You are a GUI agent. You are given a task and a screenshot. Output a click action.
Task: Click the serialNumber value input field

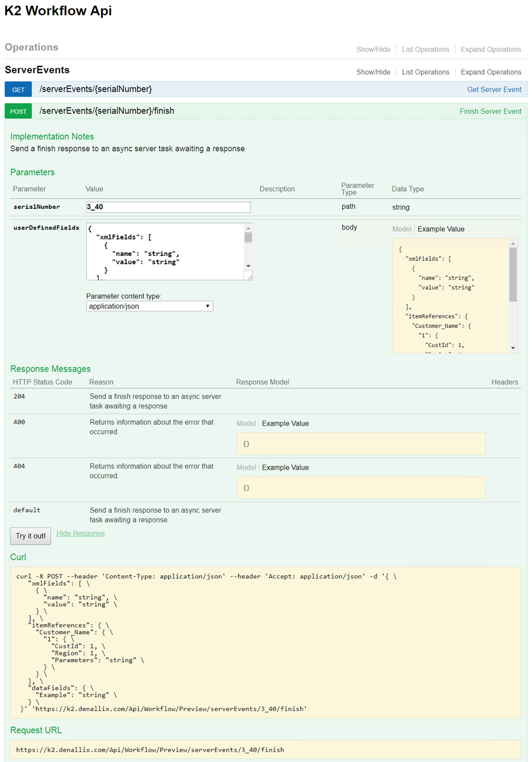coord(168,207)
